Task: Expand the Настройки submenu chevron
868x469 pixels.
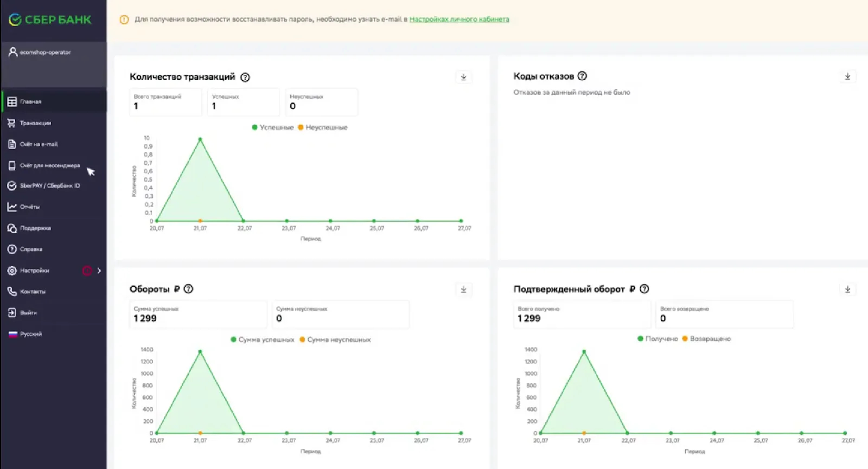Action: 99,271
